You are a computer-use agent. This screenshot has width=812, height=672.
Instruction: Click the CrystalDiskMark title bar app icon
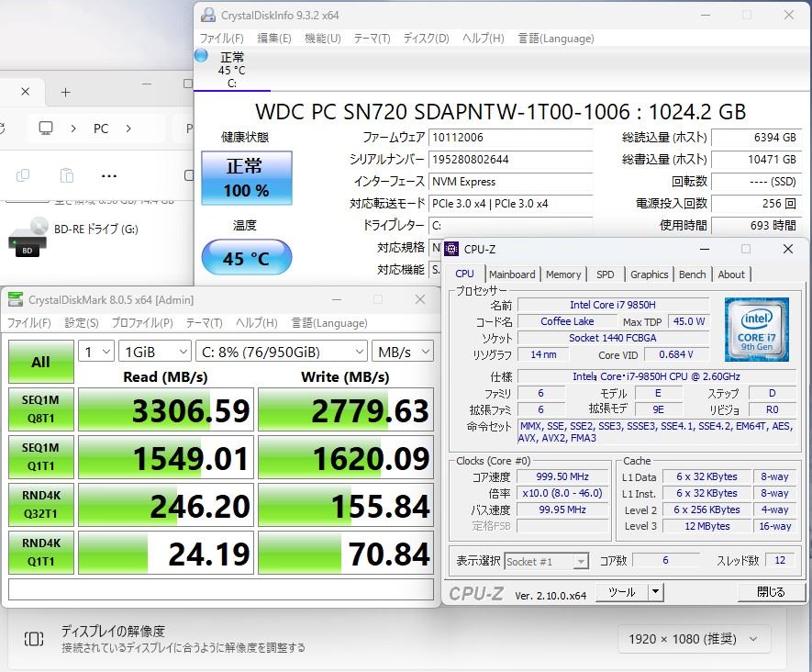16,299
